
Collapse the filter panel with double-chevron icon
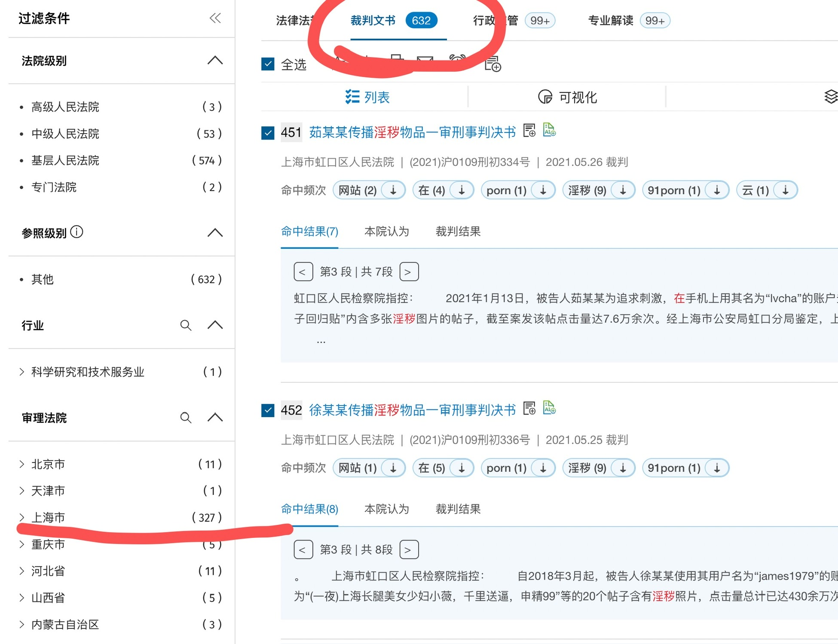click(215, 18)
